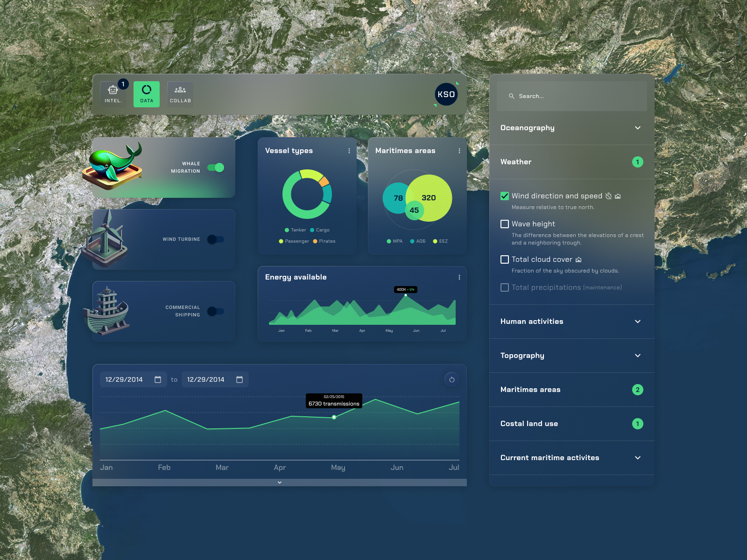Expand Current maritime activites section

[x=572, y=458]
